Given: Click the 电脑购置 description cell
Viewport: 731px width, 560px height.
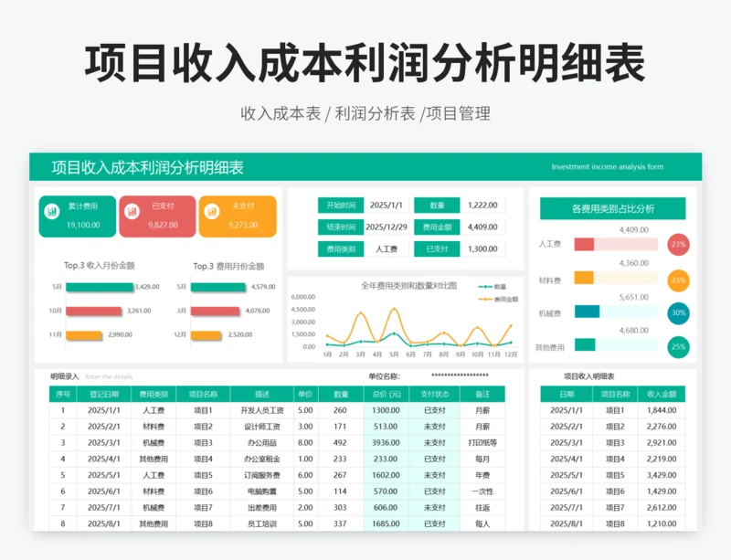Looking at the screenshot, I should tap(262, 491).
